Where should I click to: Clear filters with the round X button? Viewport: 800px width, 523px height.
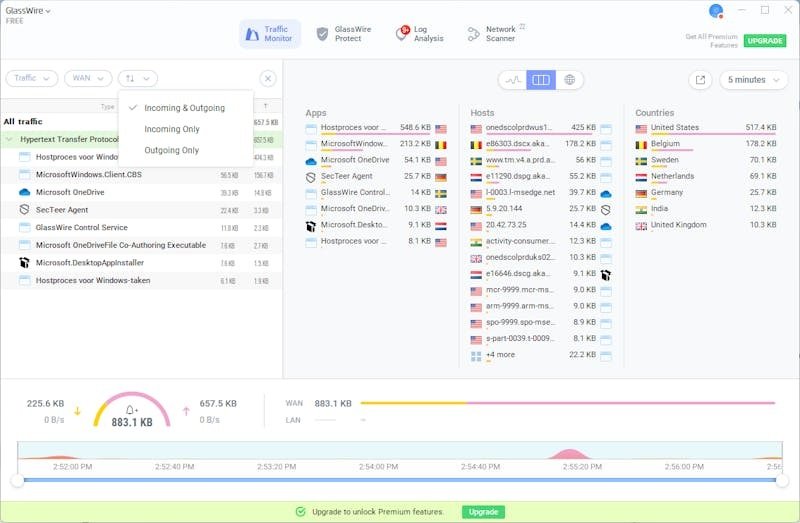point(268,79)
